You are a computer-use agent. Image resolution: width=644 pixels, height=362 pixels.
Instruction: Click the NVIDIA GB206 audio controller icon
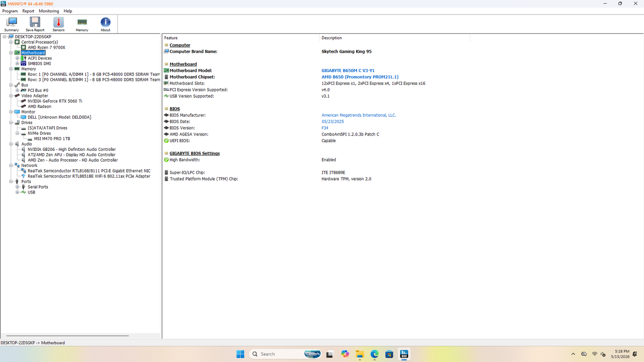24,149
